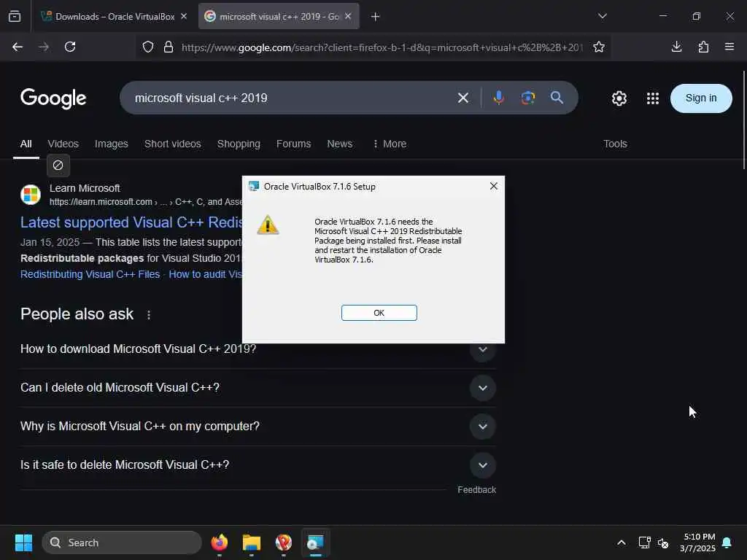Close the Oracle VirtualBox 7.1.6 Setup dialog
The height and width of the screenshot is (560, 747).
tap(494, 186)
